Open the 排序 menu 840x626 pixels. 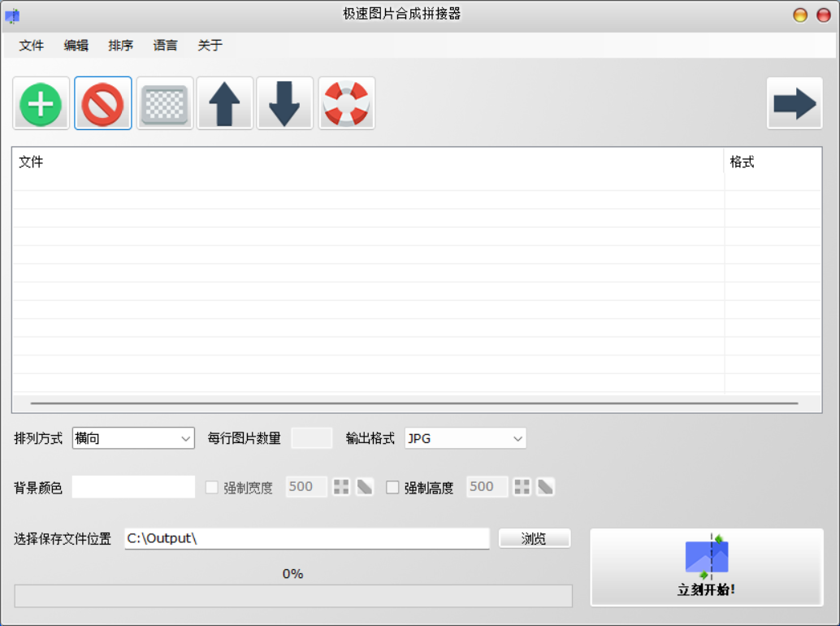[120, 46]
